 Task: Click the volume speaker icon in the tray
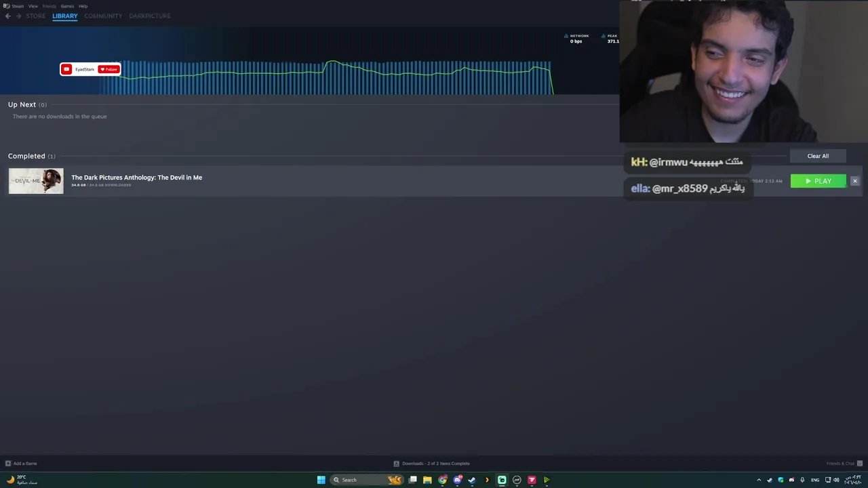coord(836,480)
